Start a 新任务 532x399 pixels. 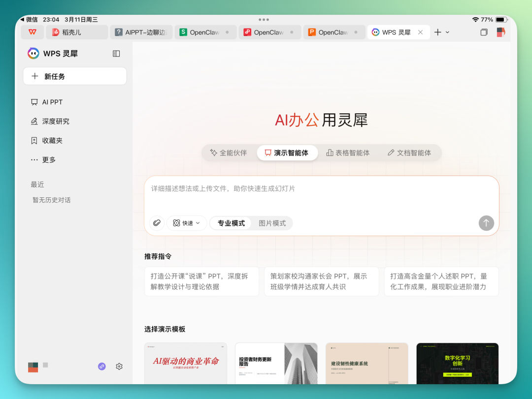[75, 76]
